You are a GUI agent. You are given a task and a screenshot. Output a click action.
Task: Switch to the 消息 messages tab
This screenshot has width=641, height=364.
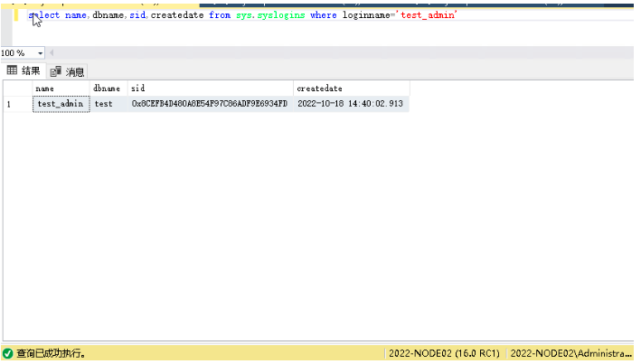tap(67, 71)
